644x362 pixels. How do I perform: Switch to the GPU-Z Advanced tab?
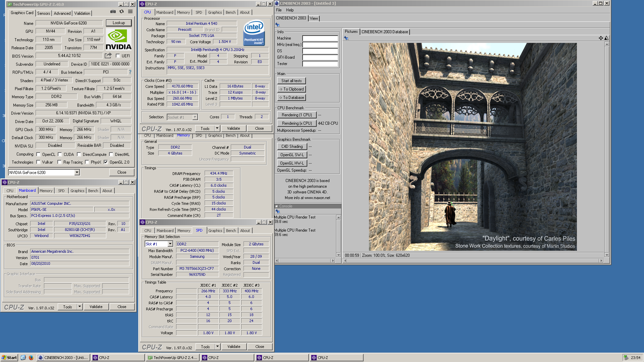tap(62, 13)
